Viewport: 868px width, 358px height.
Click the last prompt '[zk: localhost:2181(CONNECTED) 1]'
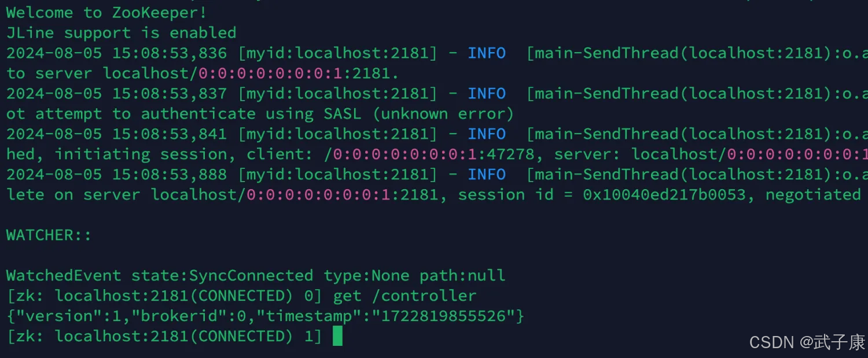coord(164,336)
